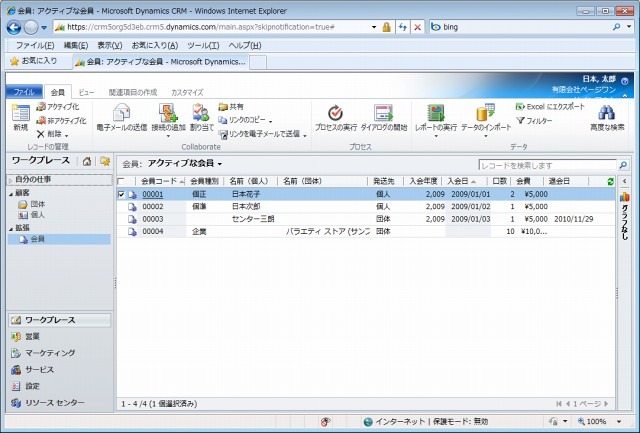640x433 pixels.
Task: Open the ツール(T) browser menu
Action: [203, 45]
